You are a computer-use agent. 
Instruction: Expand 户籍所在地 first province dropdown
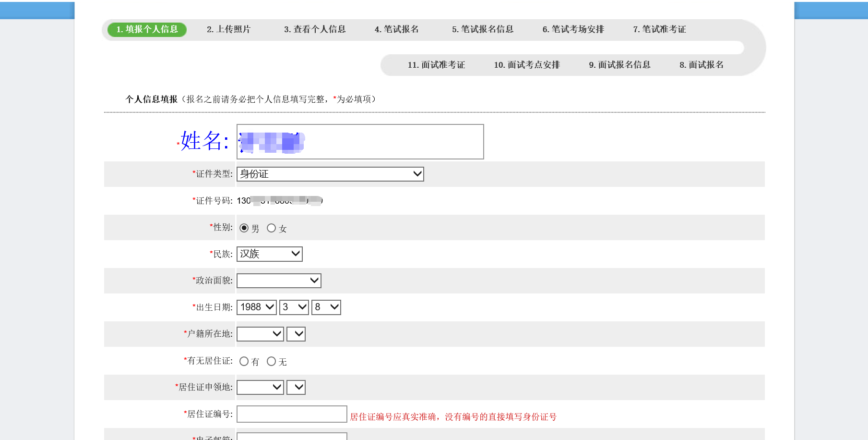(260, 334)
